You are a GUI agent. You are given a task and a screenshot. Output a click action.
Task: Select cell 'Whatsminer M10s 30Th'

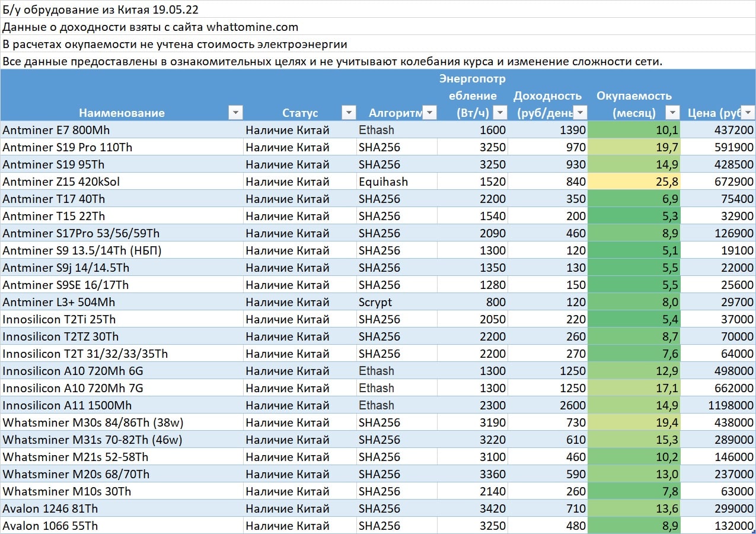pyautogui.click(x=122, y=491)
